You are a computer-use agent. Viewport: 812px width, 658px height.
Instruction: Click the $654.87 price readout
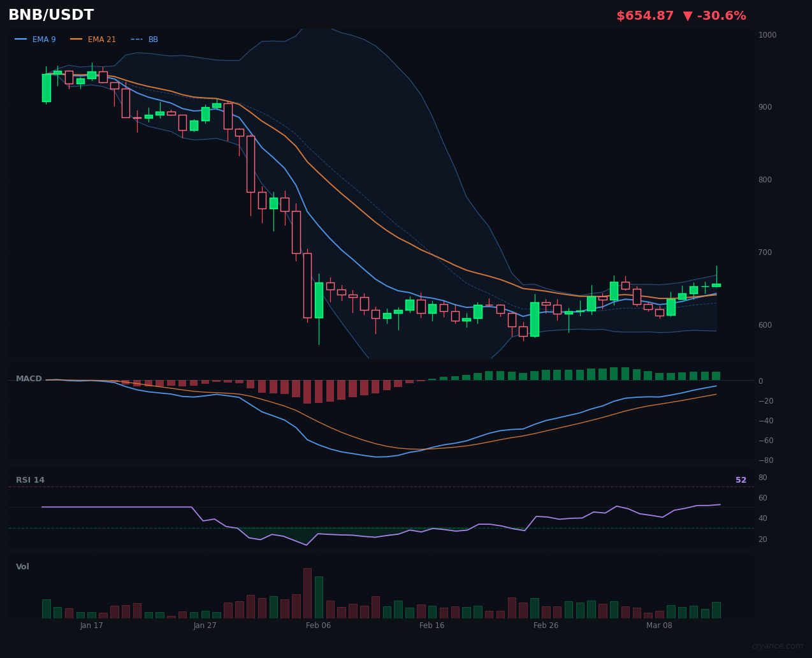tap(645, 15)
